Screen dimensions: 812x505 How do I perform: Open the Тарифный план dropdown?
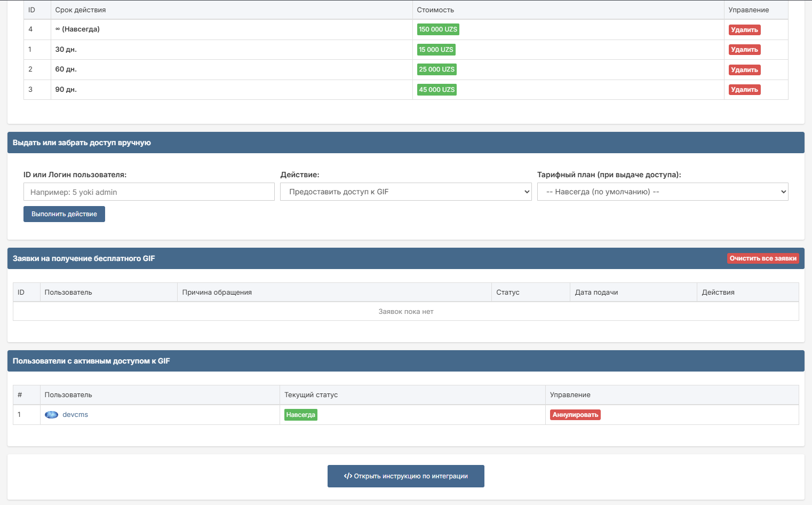(x=663, y=192)
